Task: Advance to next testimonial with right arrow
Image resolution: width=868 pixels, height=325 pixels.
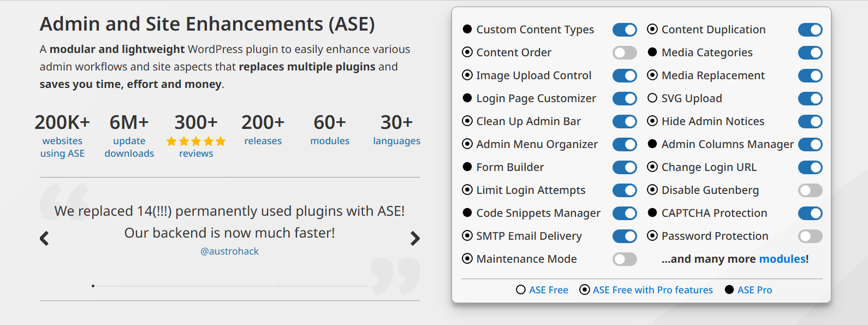Action: tap(415, 238)
